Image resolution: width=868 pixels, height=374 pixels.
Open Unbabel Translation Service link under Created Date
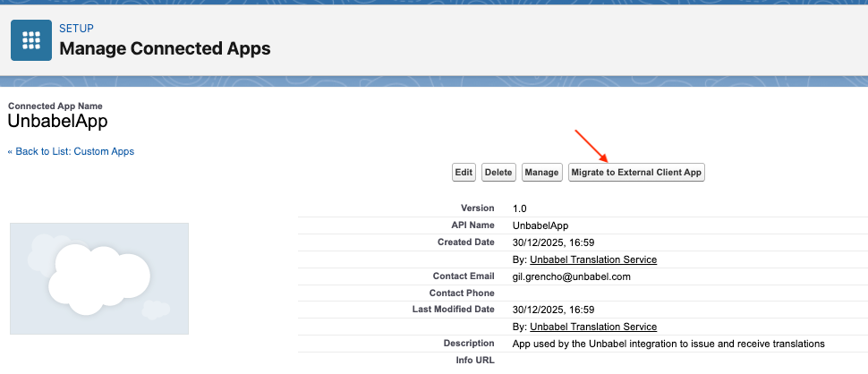coord(593,259)
